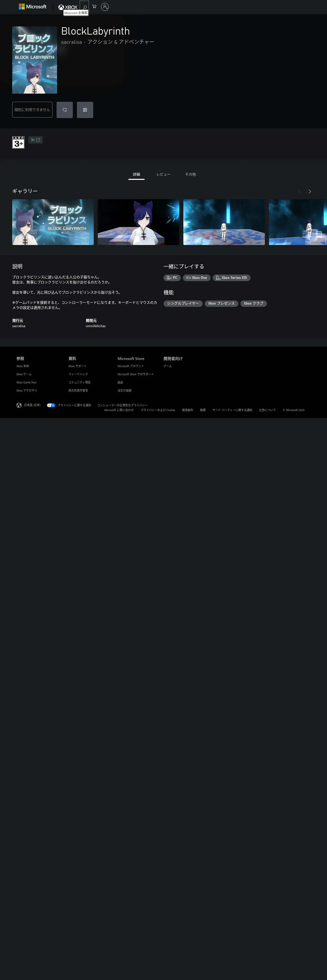Open the ゲーム link under 開発者向け
The image size is (327, 980).
click(x=168, y=366)
